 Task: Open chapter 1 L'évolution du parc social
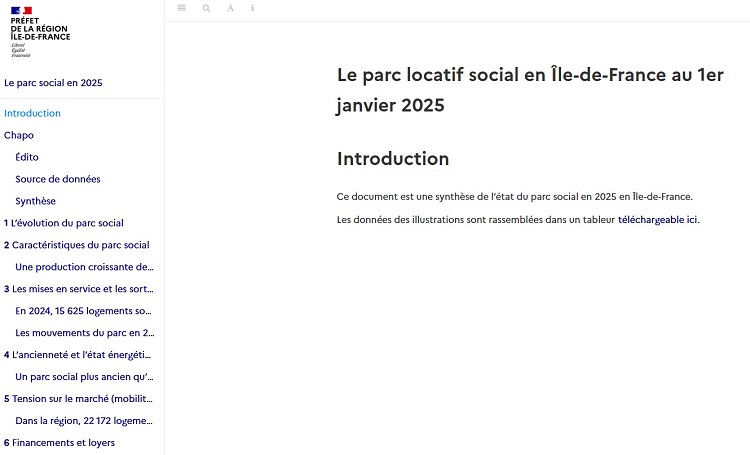pyautogui.click(x=64, y=223)
